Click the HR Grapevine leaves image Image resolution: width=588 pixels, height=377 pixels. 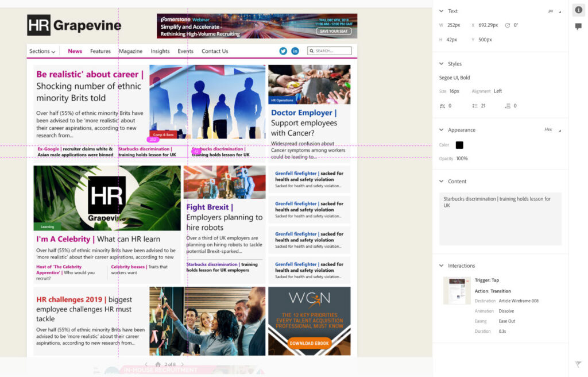click(x=107, y=198)
